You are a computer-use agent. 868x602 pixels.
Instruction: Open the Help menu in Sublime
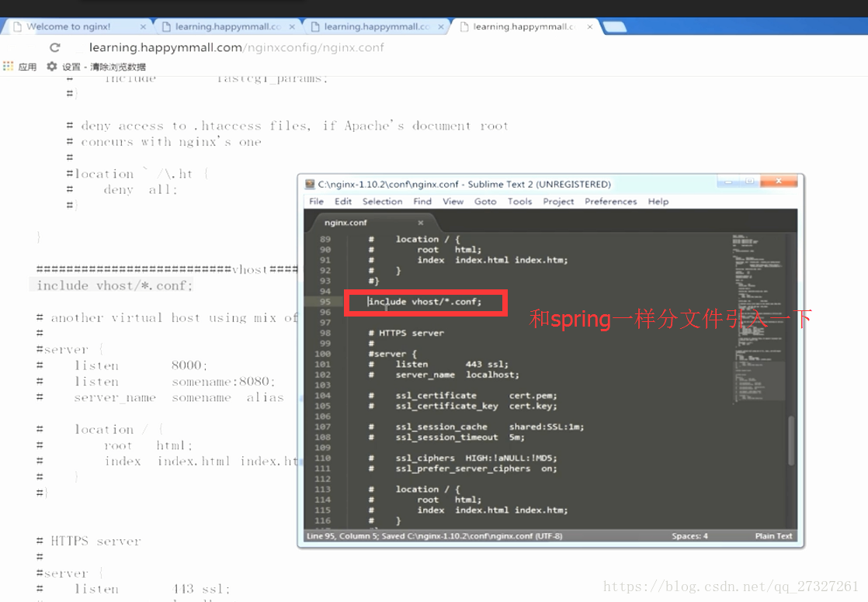pos(658,202)
